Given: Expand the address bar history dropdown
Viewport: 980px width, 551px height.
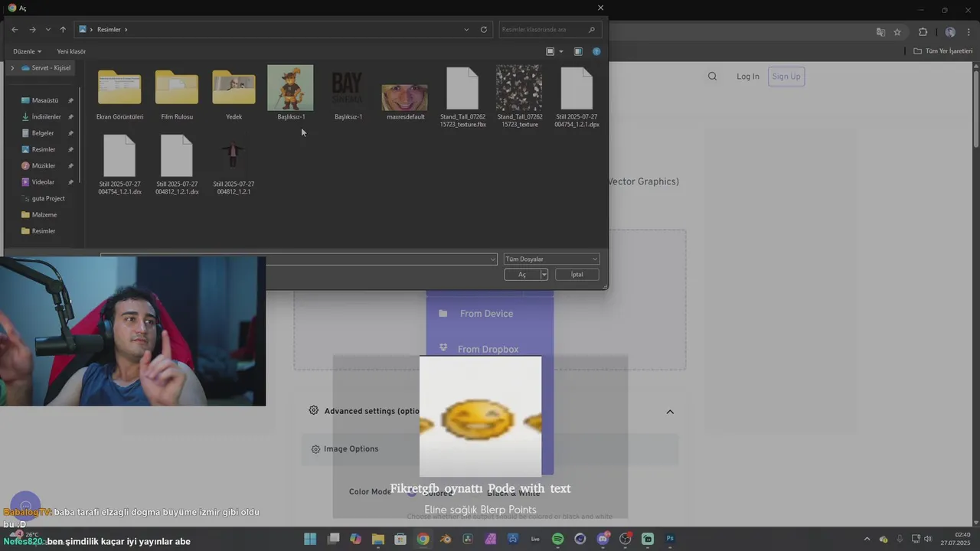Looking at the screenshot, I should click(466, 29).
